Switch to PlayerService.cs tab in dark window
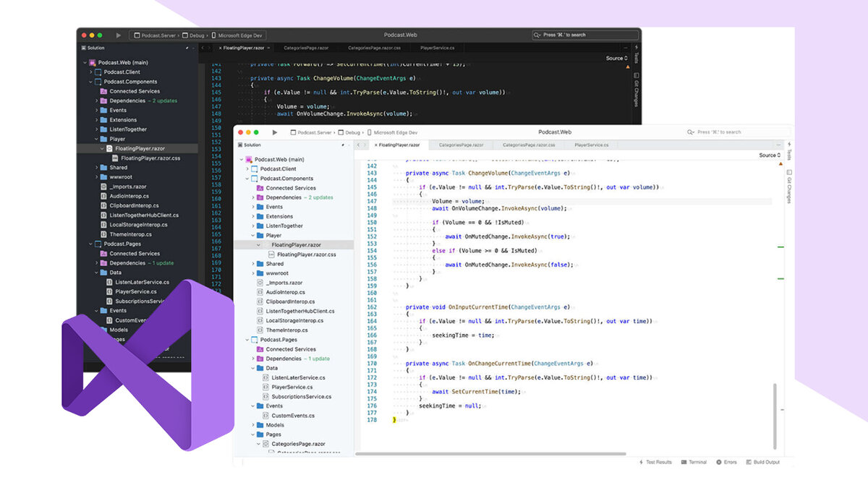The width and height of the screenshot is (868, 488). pos(437,48)
